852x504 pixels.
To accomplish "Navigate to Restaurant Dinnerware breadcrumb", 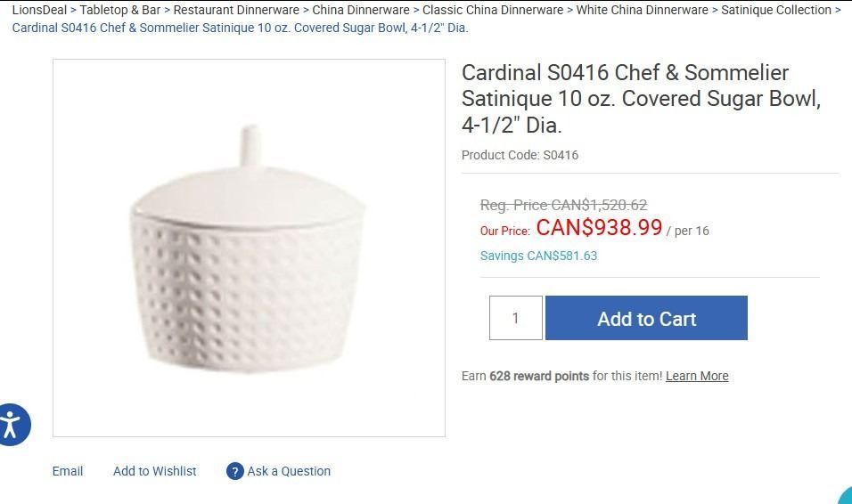I will point(236,10).
